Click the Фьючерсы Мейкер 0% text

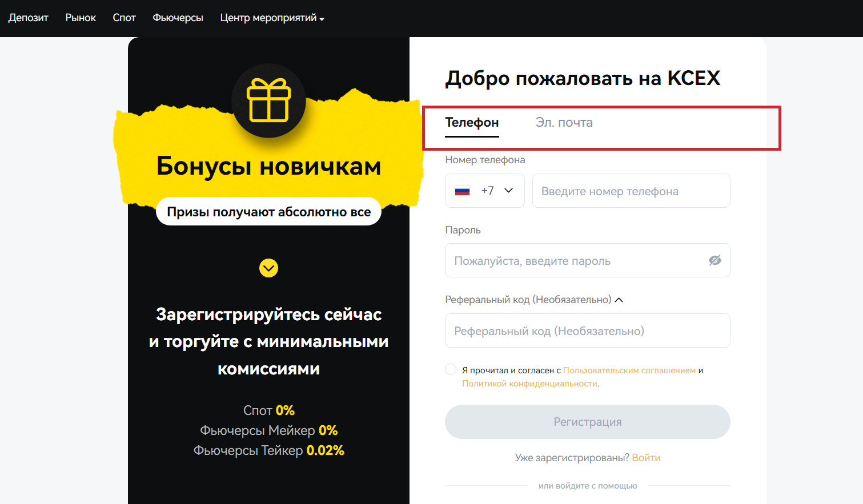[x=268, y=430]
